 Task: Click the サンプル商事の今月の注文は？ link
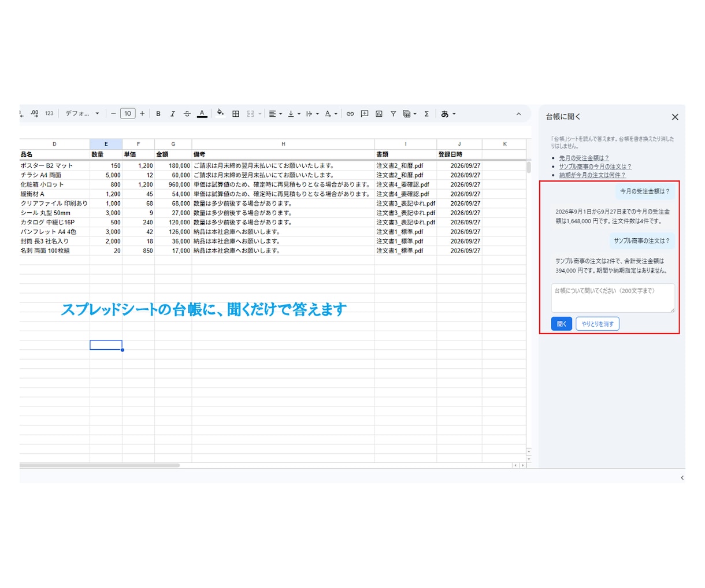click(595, 167)
